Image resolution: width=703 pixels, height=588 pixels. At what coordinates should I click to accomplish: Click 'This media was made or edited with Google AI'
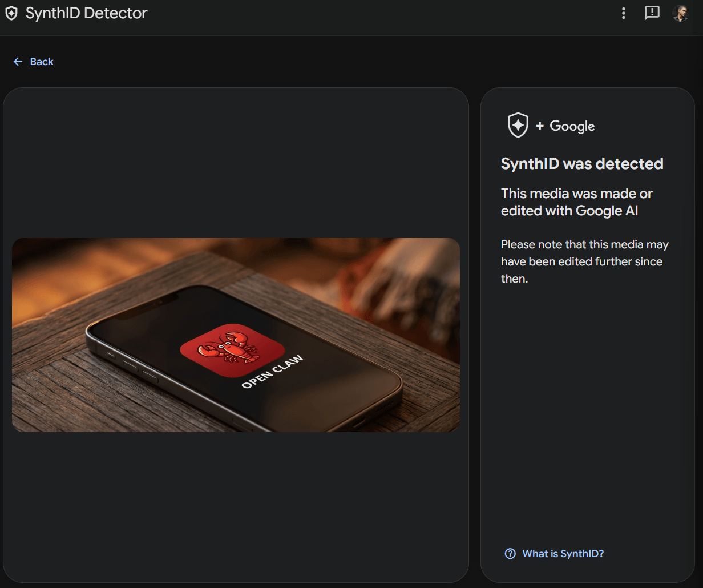[577, 202]
